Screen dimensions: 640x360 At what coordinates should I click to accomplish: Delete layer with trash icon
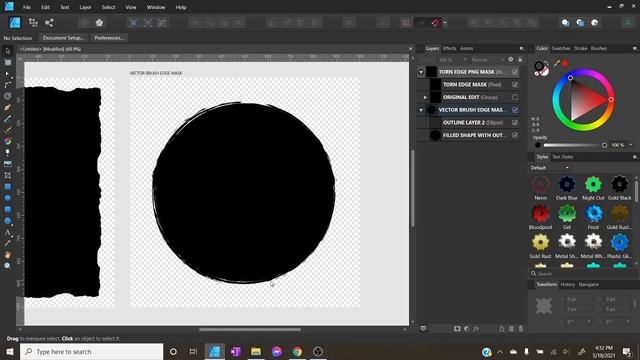[x=521, y=329]
